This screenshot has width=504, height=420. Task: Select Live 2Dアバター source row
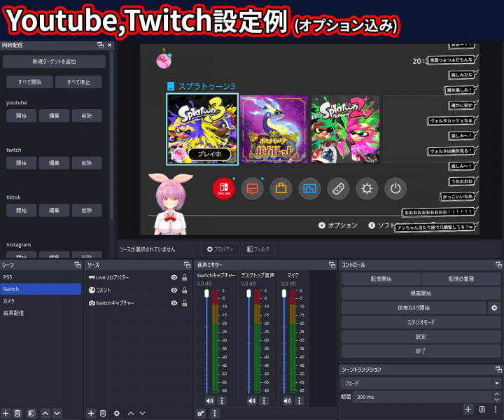[x=138, y=277]
